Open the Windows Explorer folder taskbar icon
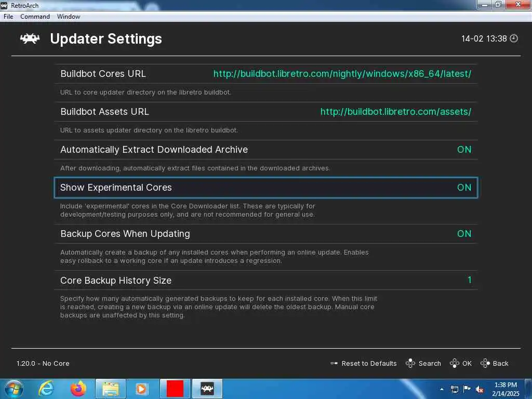The height and width of the screenshot is (399, 532). (x=111, y=389)
